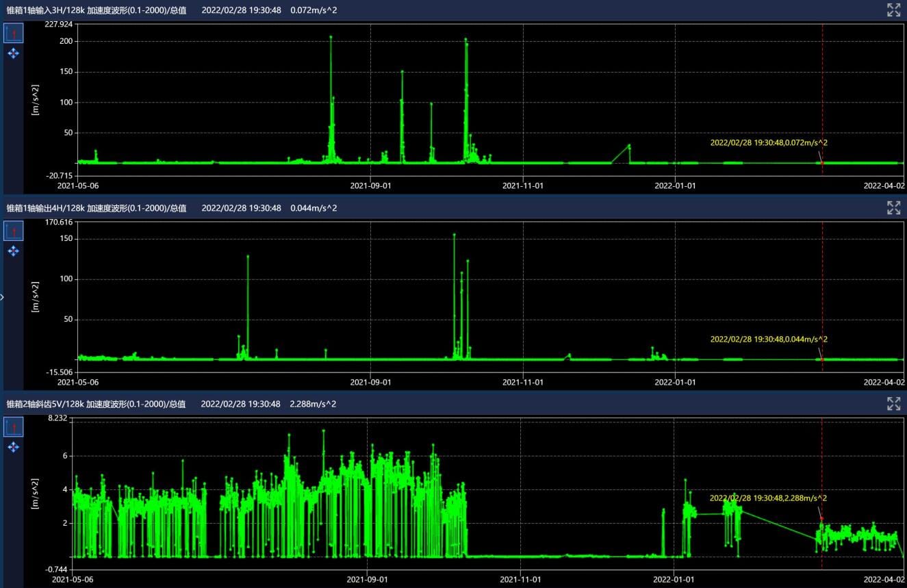This screenshot has height=588, width=907.
Task: Click the yellow 2.288m/s^2 data label
Action: pyautogui.click(x=768, y=498)
